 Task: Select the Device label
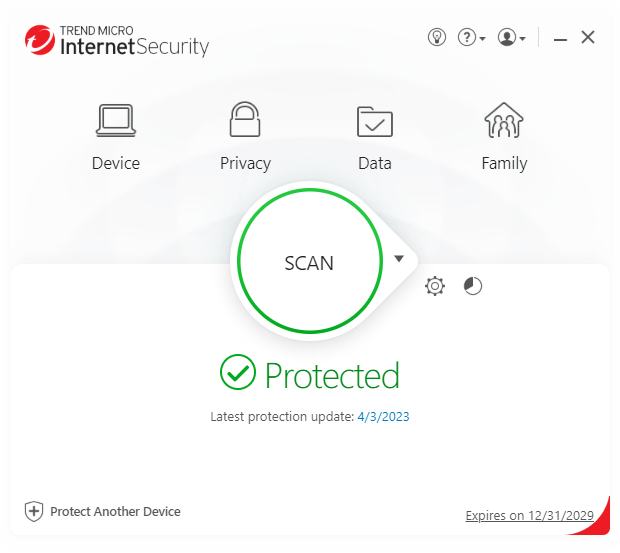[x=116, y=163]
